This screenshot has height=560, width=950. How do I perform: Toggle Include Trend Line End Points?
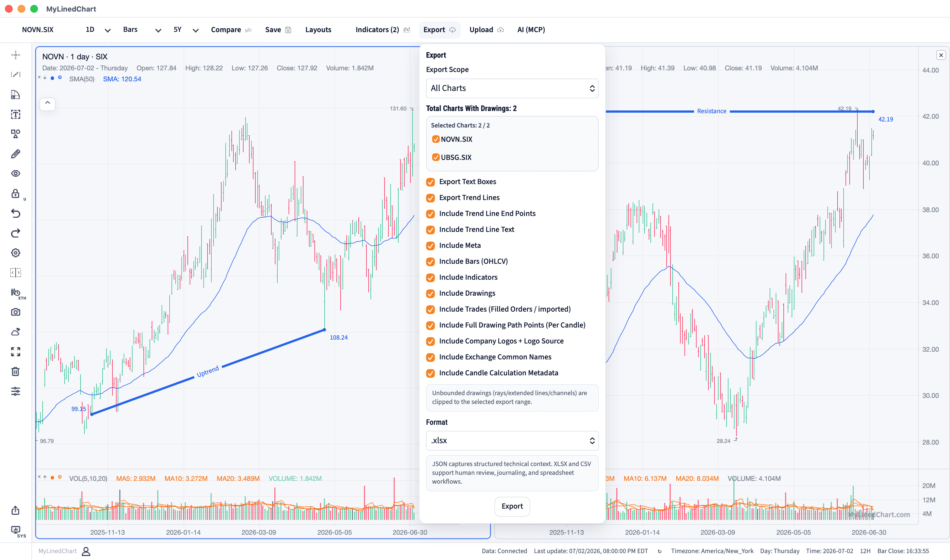(x=430, y=214)
